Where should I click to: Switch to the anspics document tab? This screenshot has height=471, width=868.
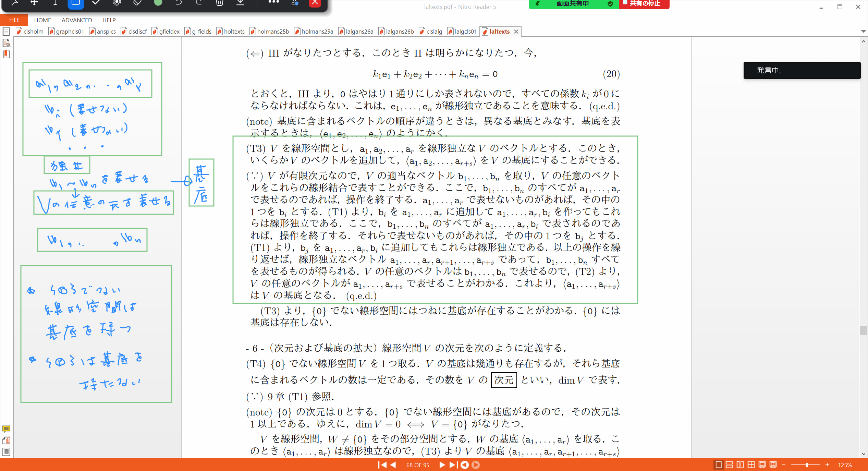tap(102, 32)
